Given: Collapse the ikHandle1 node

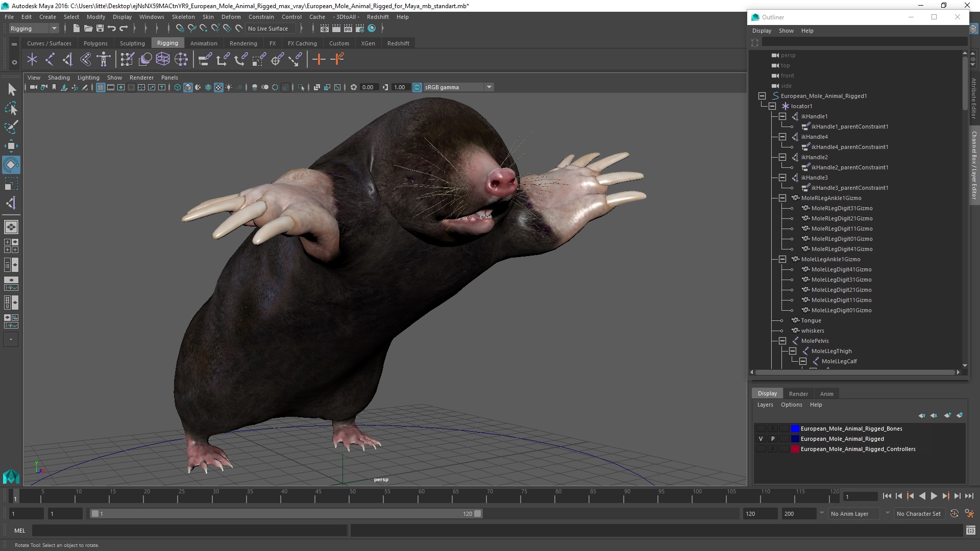Looking at the screenshot, I should point(782,116).
